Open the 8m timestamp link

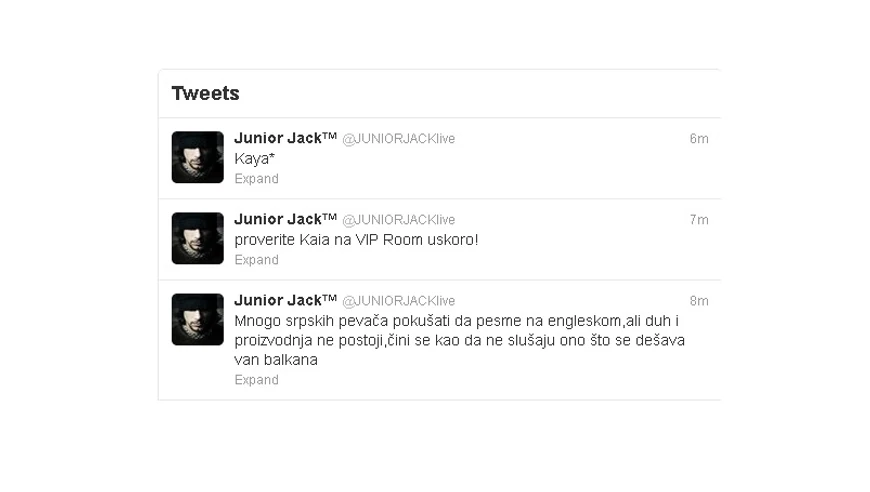tap(699, 301)
